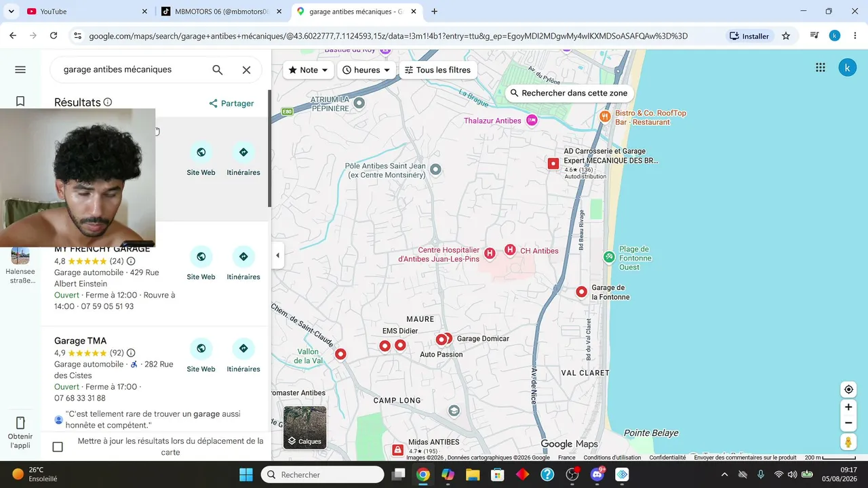Viewport: 868px width, 488px height.
Task: Open the Confidentialité footer link
Action: click(x=667, y=457)
